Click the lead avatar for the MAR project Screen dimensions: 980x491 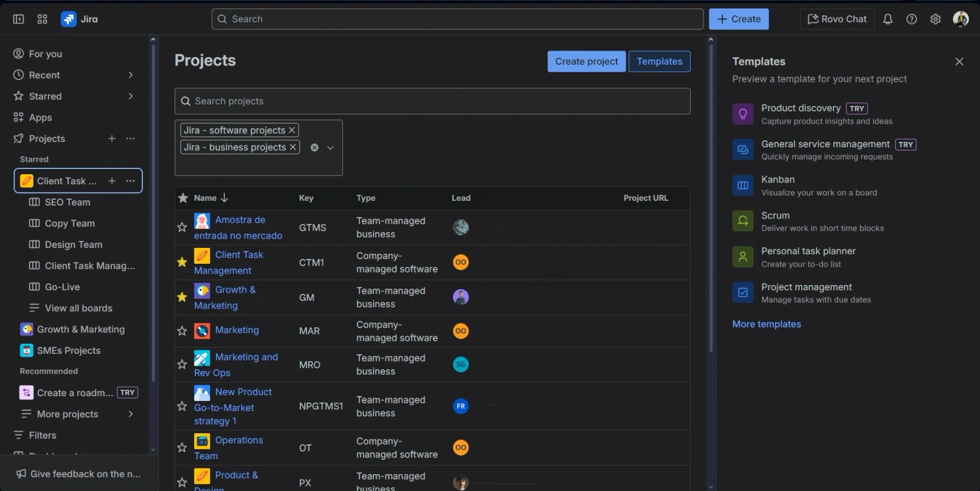click(x=461, y=331)
